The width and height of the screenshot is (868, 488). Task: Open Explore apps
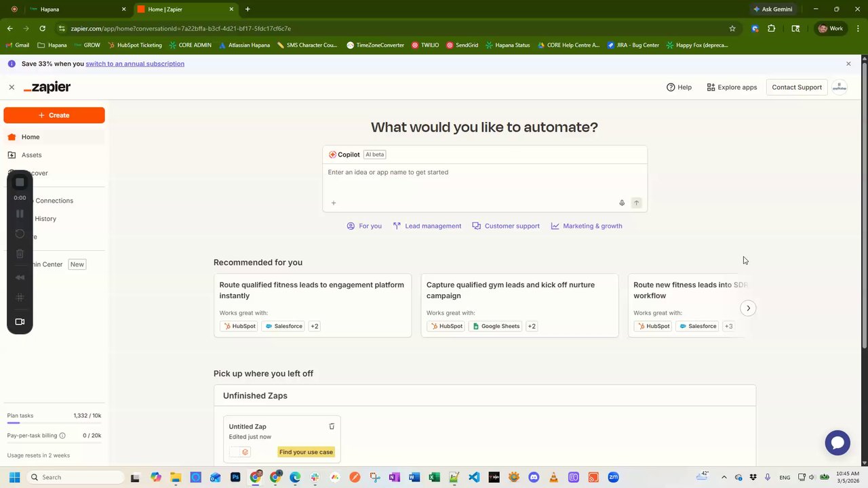tap(732, 87)
